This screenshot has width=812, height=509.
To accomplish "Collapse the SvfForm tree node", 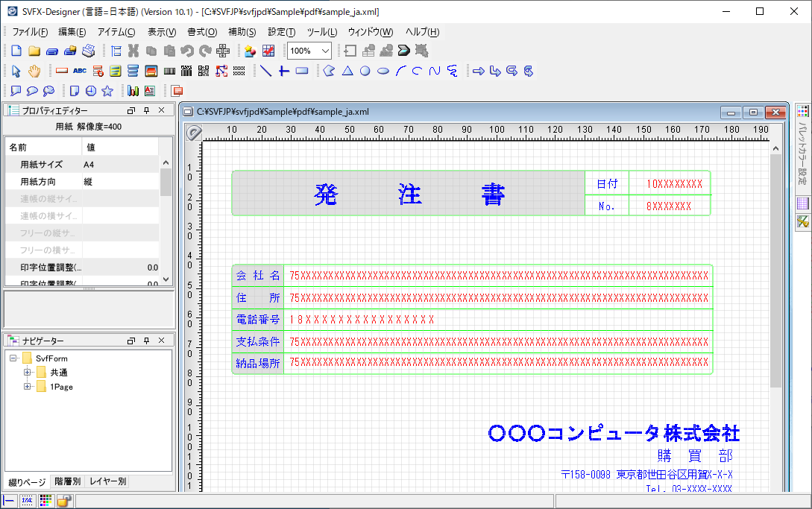I will (13, 358).
